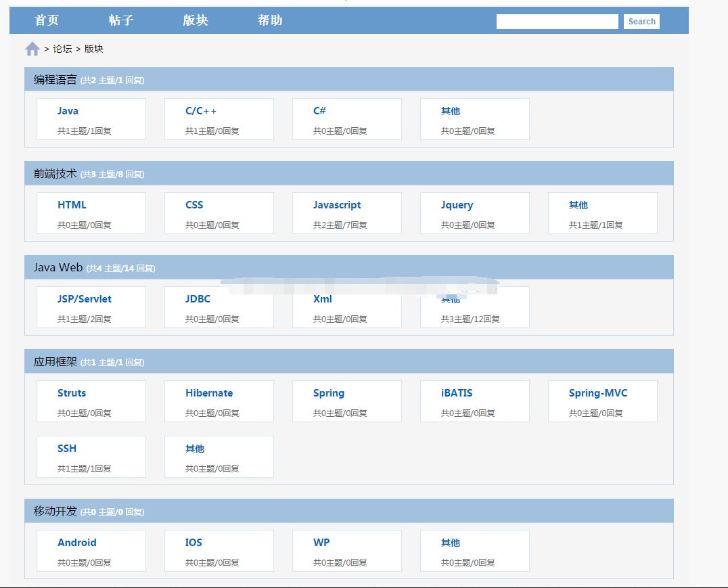Open the Spring board
The width and height of the screenshot is (728, 588).
point(329,393)
